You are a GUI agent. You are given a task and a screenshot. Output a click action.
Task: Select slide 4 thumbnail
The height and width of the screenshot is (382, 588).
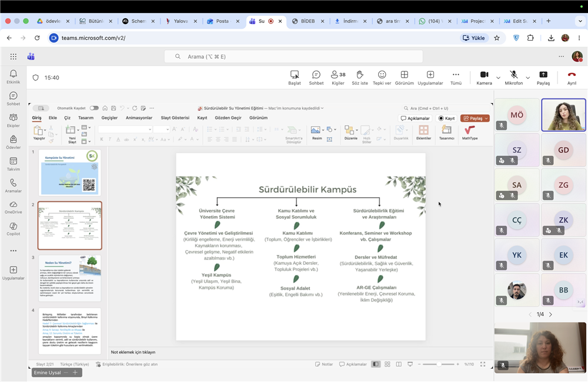tap(70, 331)
